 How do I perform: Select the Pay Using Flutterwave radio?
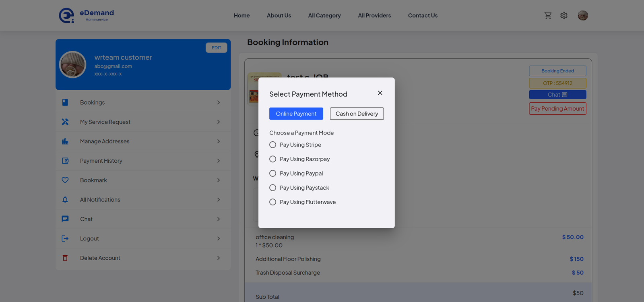pyautogui.click(x=273, y=202)
